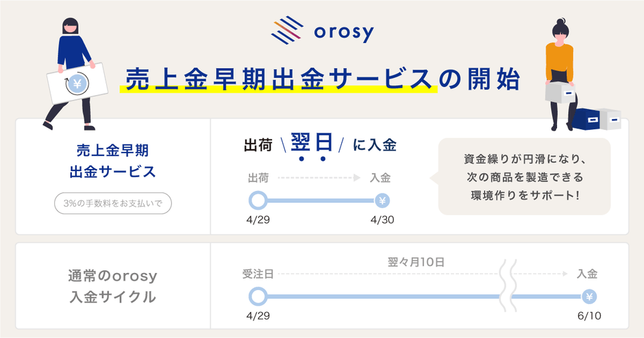This screenshot has height=338, width=644.
Task: Click the 4/30 date label
Action: (x=382, y=220)
